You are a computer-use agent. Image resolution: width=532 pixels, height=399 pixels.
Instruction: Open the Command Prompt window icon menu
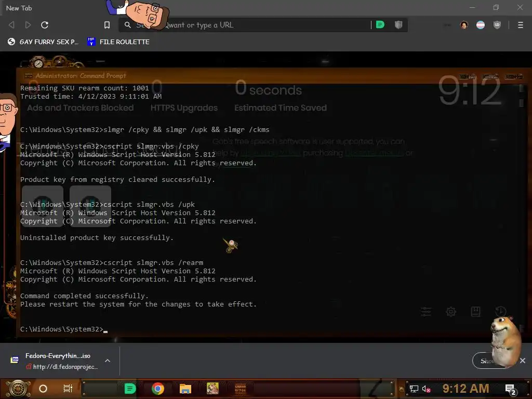[x=29, y=76]
